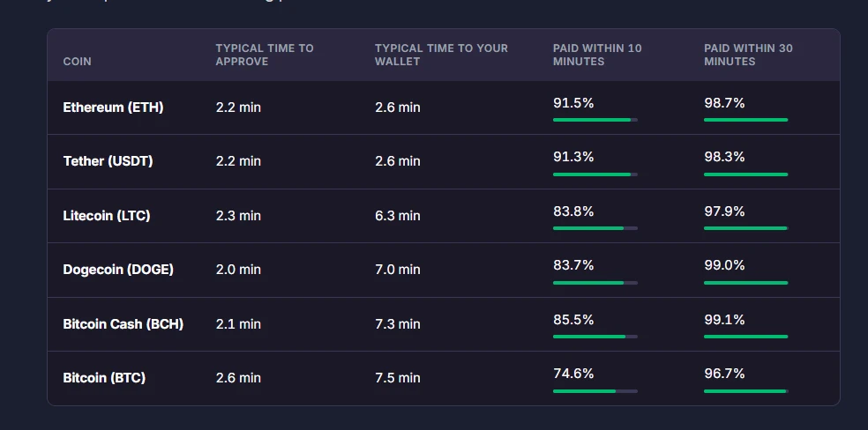Screen dimensions: 868x430
Task: Click the progress bar under 96.7%
Action: 746,390
